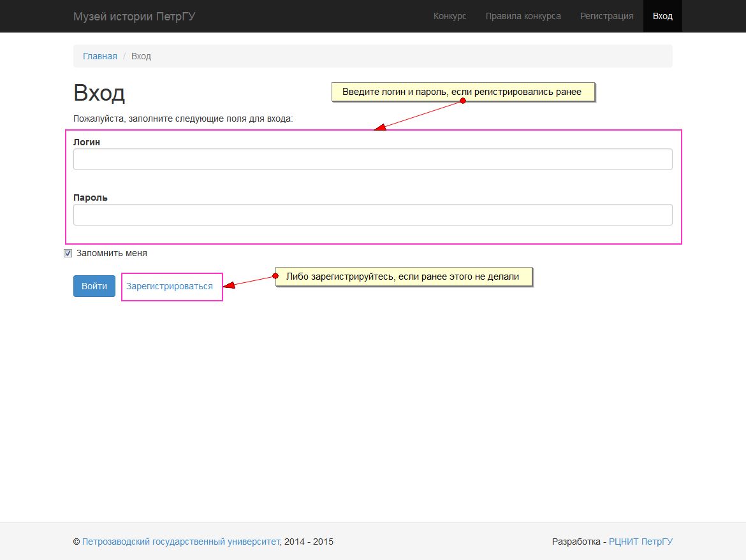Go to the Конкурс page in navbar
The image size is (746, 560).
450,16
